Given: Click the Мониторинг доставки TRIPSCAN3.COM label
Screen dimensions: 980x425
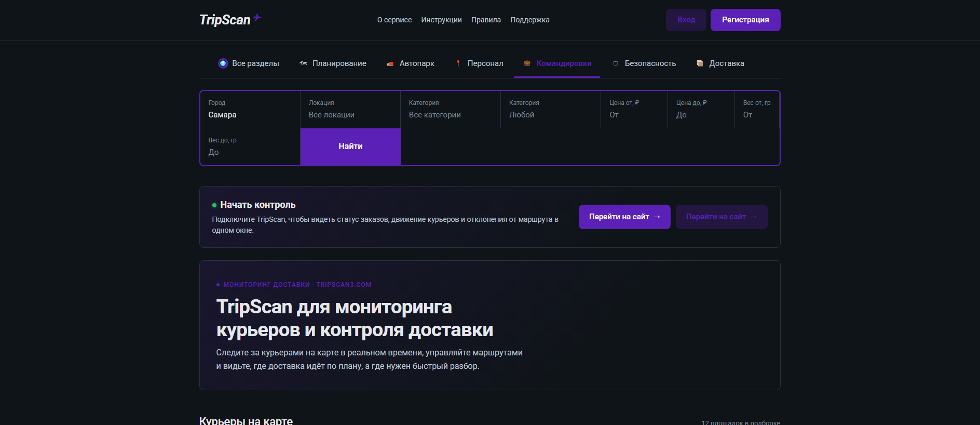Looking at the screenshot, I should 297,285.
